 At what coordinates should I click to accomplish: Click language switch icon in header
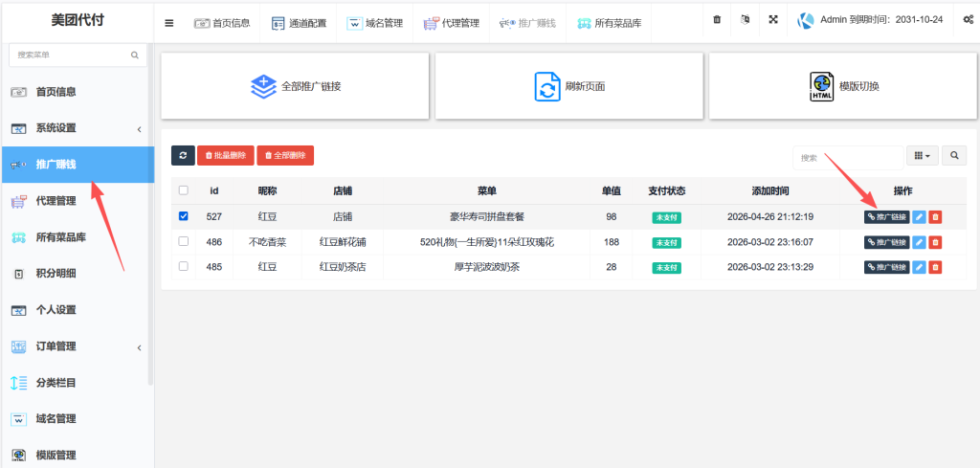pos(745,19)
